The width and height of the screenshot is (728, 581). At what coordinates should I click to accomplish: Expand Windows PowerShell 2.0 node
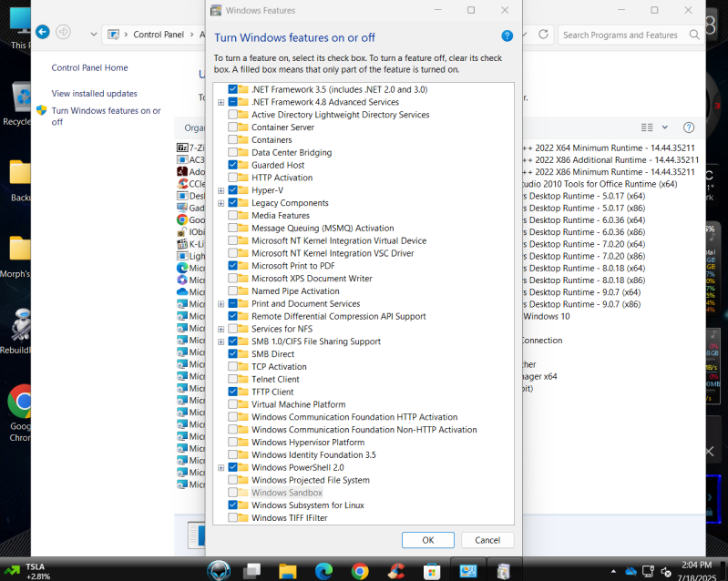[221, 468]
